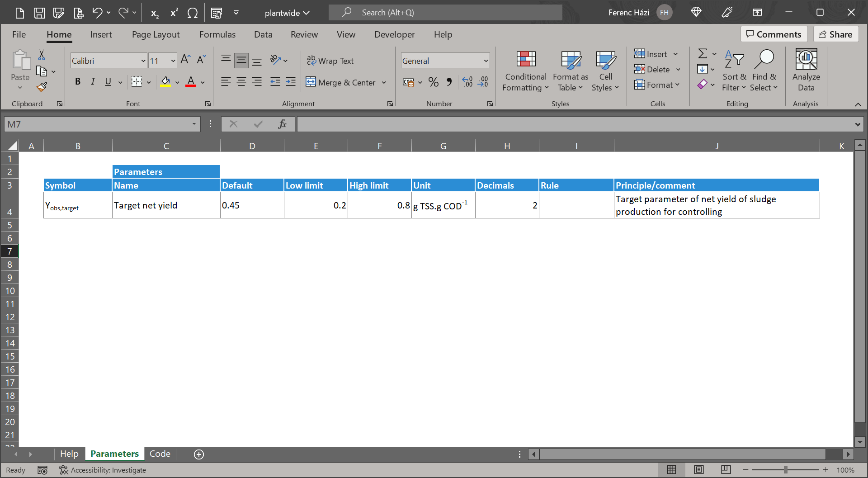Open the Formulas ribbon tab
Image resolution: width=868 pixels, height=478 pixels.
pyautogui.click(x=217, y=34)
